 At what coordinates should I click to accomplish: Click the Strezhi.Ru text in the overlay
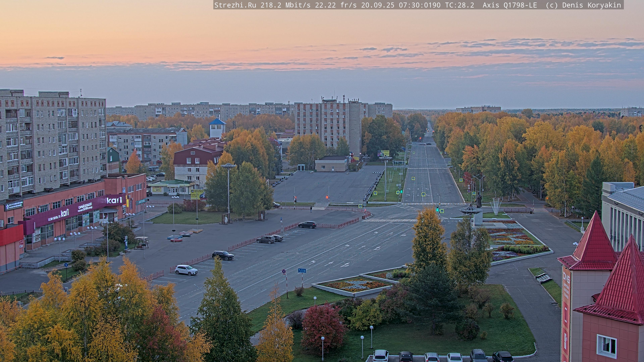click(x=235, y=5)
